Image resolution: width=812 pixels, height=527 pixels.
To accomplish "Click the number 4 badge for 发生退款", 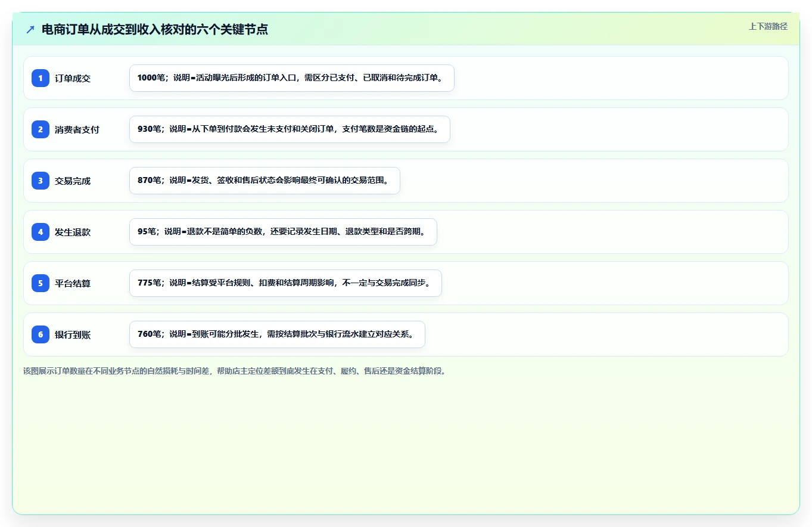I will click(41, 231).
